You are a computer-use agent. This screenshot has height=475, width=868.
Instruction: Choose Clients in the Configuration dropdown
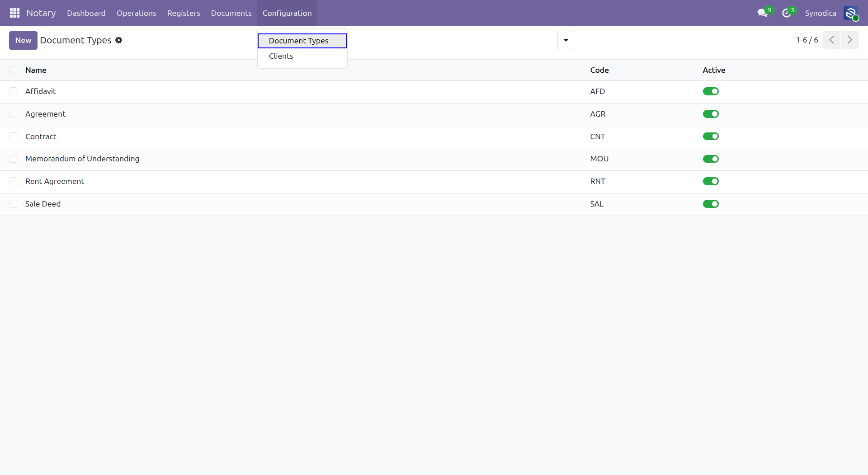point(302,56)
